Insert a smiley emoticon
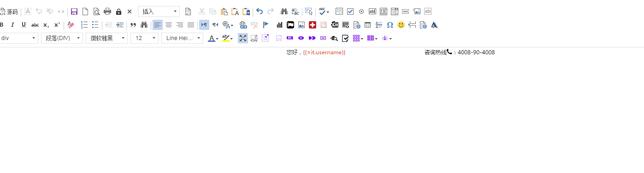The width and height of the screenshot is (644, 173). (401, 25)
